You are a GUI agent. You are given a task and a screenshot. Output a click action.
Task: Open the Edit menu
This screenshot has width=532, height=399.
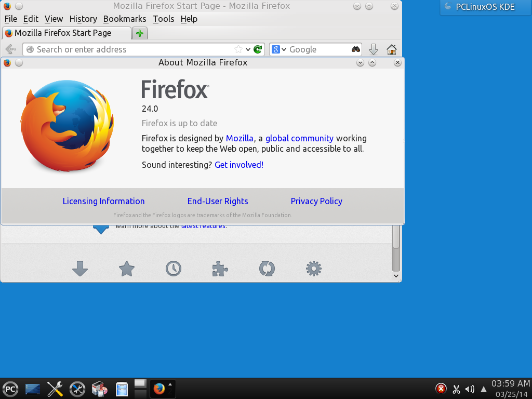[31, 19]
